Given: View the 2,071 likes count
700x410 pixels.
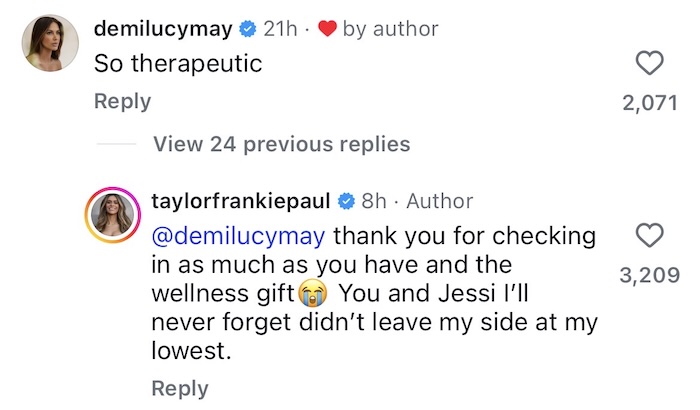Looking at the screenshot, I should 650,103.
